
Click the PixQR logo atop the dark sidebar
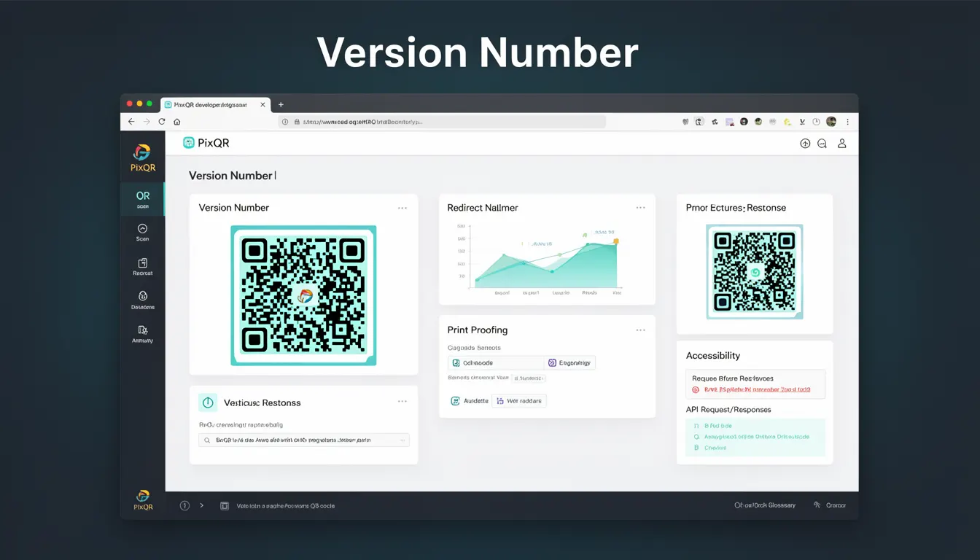click(x=142, y=157)
